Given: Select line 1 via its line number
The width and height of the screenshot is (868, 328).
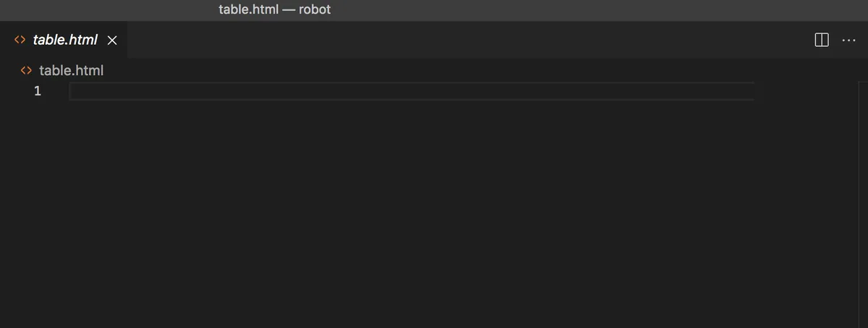Looking at the screenshot, I should (x=38, y=91).
